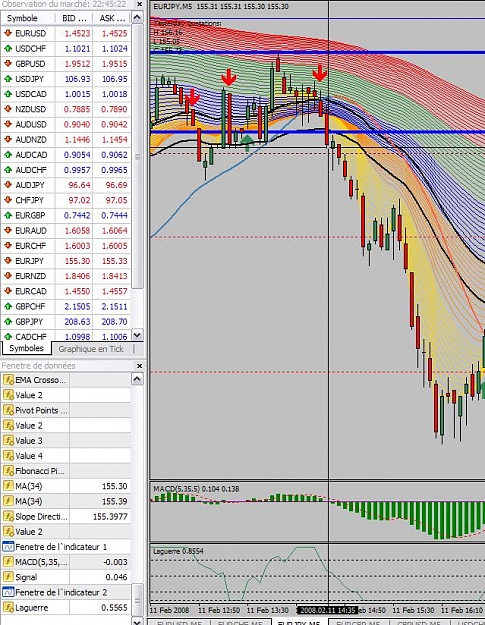Image resolution: width=485 pixels, height=625 pixels.
Task: Click the EURUSD down-arrow icon
Action: coord(8,33)
